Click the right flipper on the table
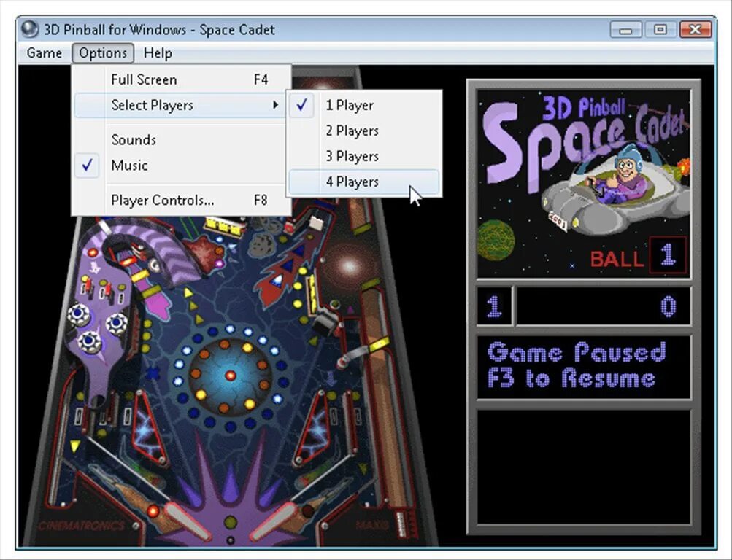The image size is (732, 560). [x=275, y=521]
